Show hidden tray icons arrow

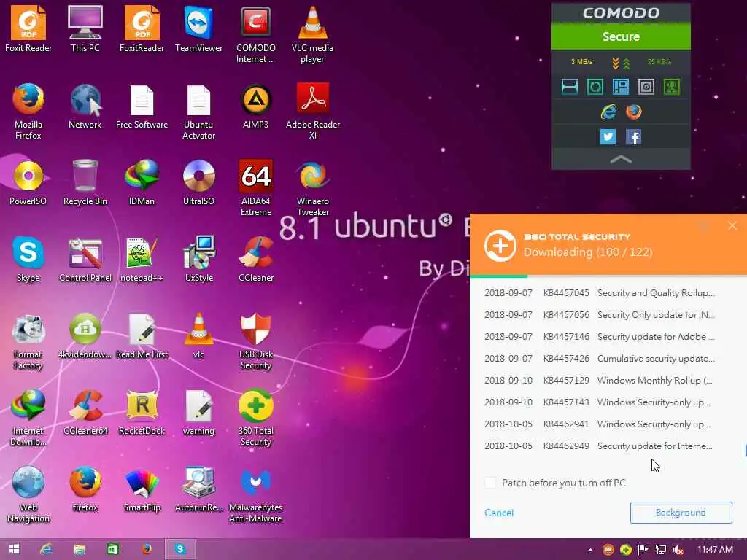[x=590, y=550]
